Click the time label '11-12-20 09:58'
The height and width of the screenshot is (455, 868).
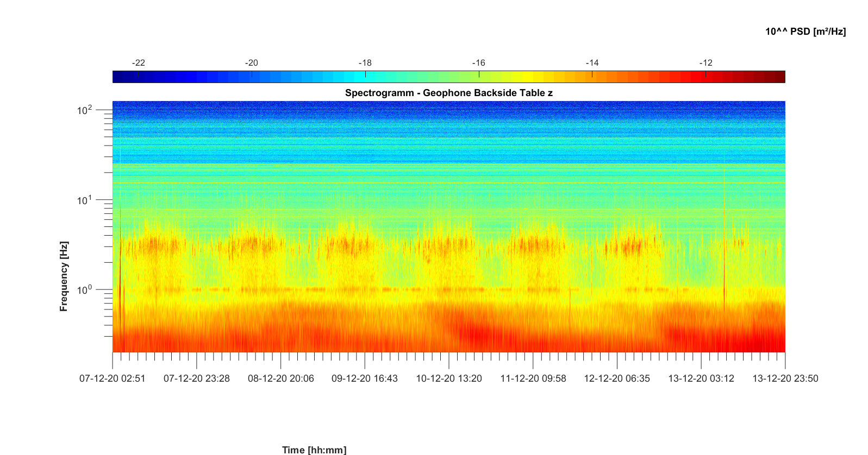tap(533, 378)
